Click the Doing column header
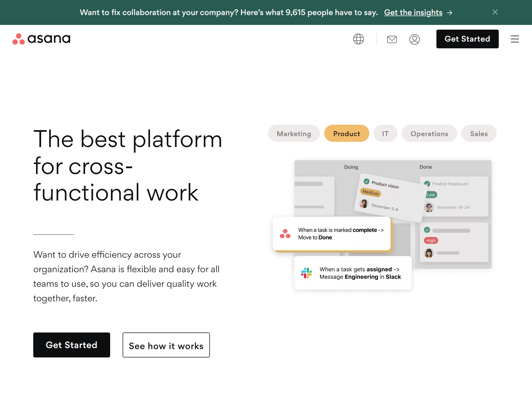This screenshot has height=399, width=532. point(351,167)
